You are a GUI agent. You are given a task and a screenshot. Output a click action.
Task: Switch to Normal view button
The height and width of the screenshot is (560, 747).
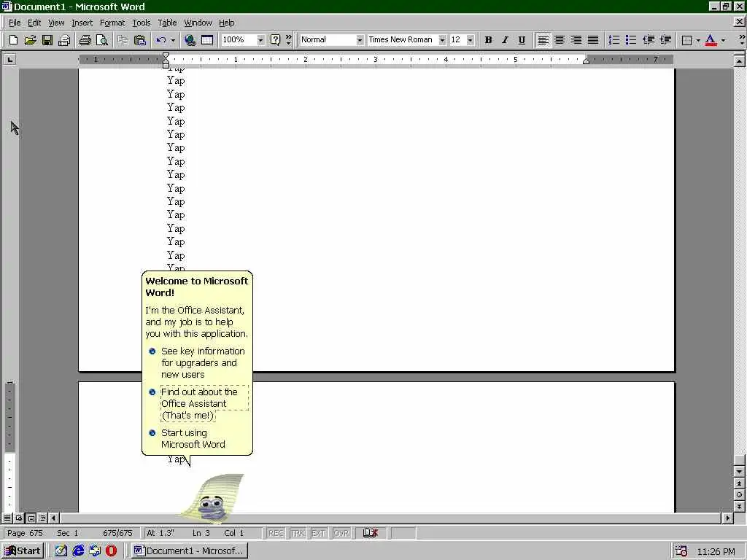pyautogui.click(x=7, y=518)
